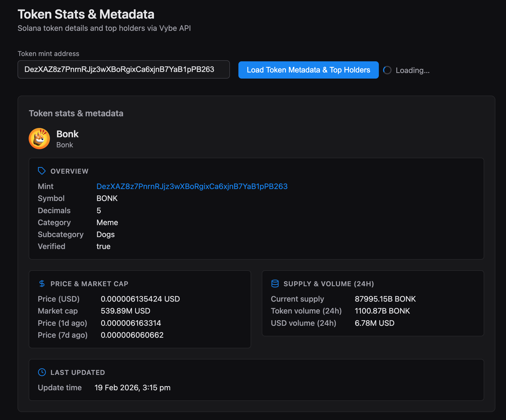The height and width of the screenshot is (420, 506).
Task: Click the timestamp 19 Feb 2026, 3:15 pm
Action: [x=132, y=388]
